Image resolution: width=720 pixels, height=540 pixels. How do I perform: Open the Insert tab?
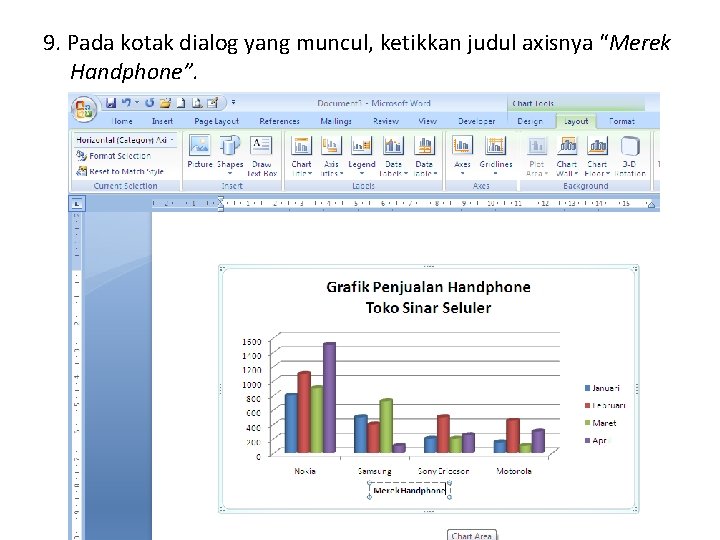pyautogui.click(x=162, y=121)
